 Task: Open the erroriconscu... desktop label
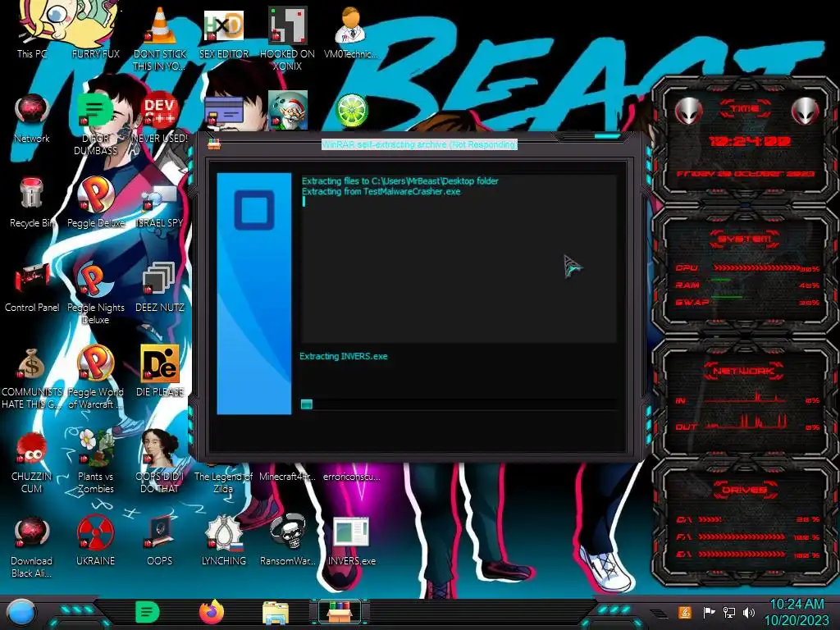[351, 477]
